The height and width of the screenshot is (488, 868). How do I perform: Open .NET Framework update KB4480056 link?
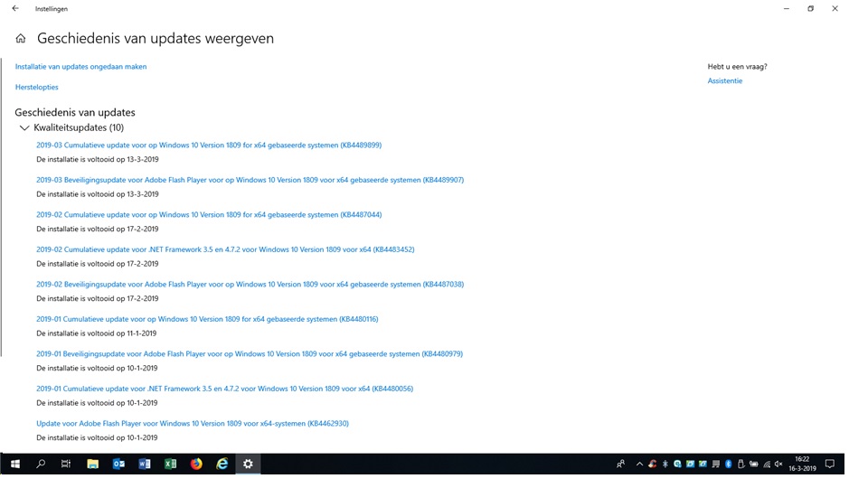point(225,389)
